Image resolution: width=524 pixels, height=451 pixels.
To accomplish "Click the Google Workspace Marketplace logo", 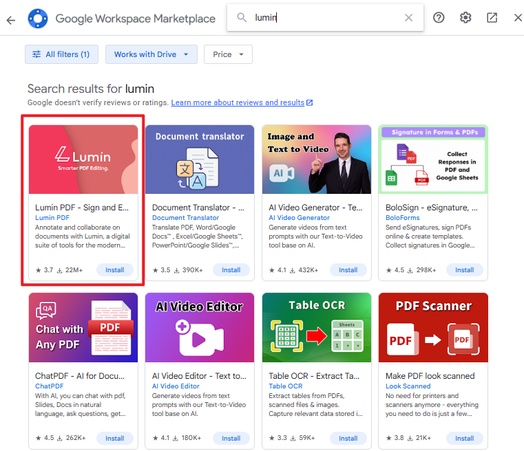I will [x=38, y=18].
